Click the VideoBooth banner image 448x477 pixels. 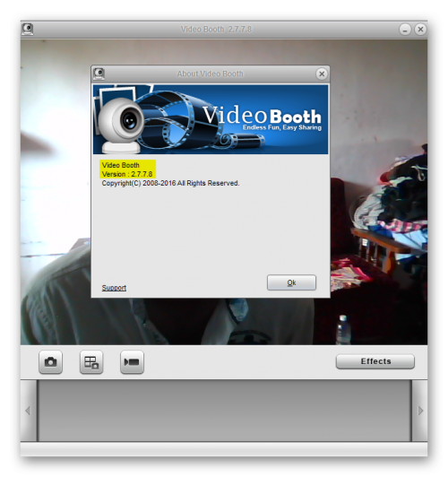[211, 119]
